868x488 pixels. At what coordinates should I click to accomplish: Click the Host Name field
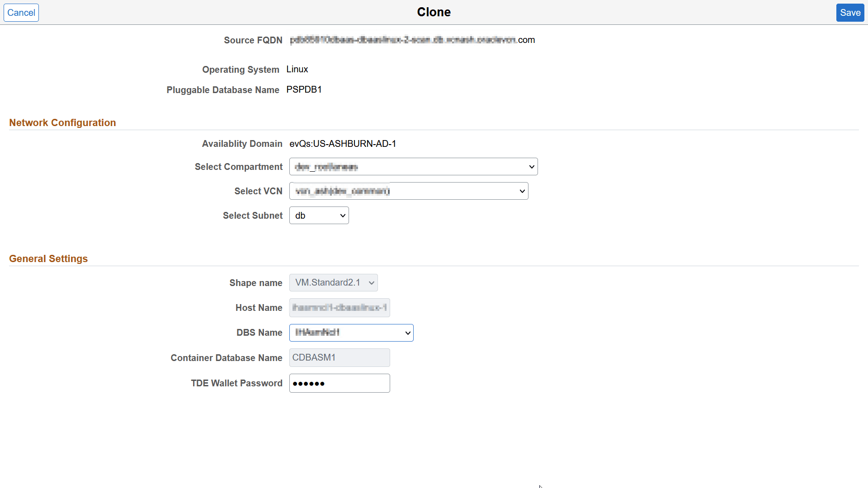tap(340, 308)
